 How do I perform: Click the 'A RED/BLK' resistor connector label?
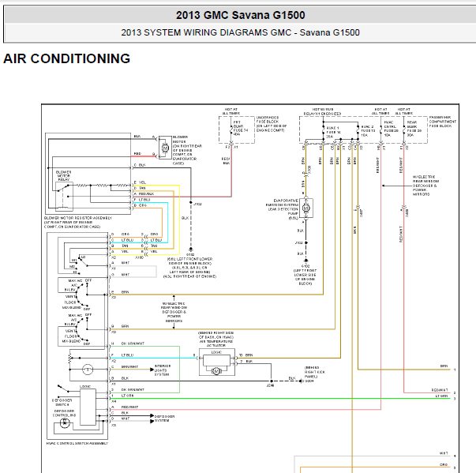[x=144, y=193]
